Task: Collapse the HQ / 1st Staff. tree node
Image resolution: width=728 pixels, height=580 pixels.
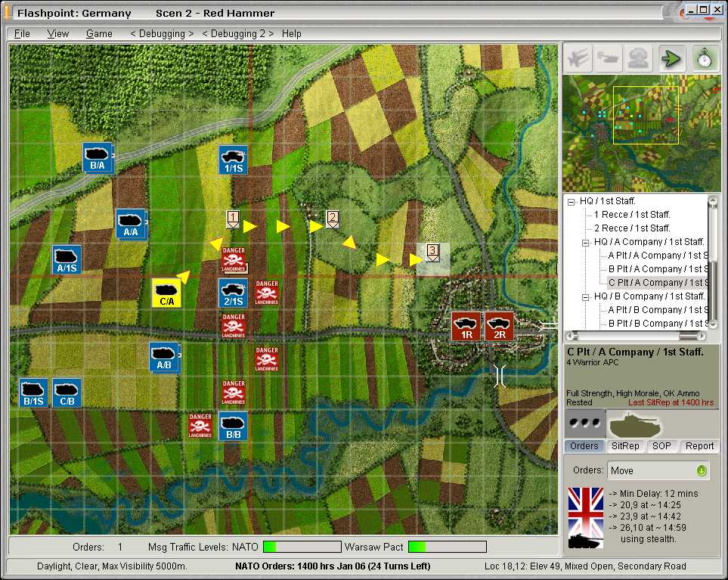Action: point(572,201)
